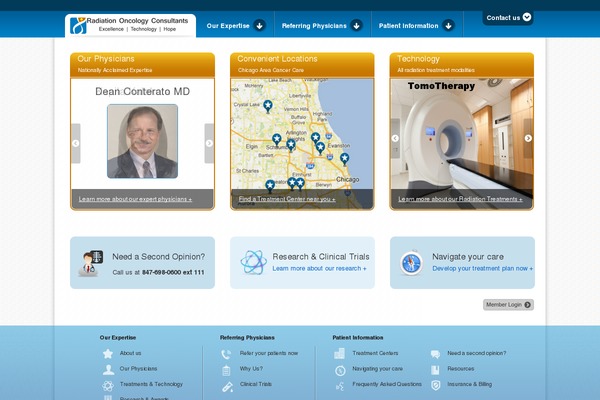Open the Clinical Trials footer link

[x=256, y=384]
